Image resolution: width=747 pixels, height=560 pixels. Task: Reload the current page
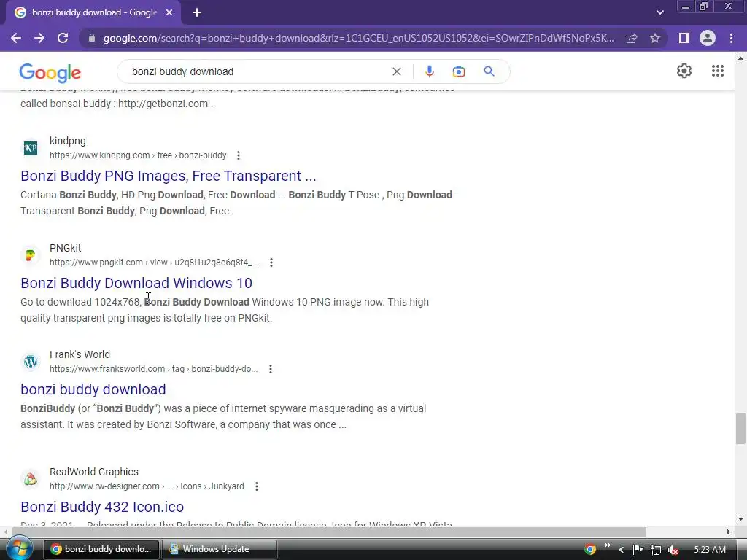[x=63, y=38]
